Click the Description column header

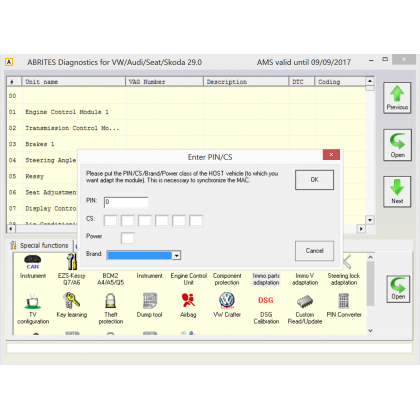pos(246,82)
